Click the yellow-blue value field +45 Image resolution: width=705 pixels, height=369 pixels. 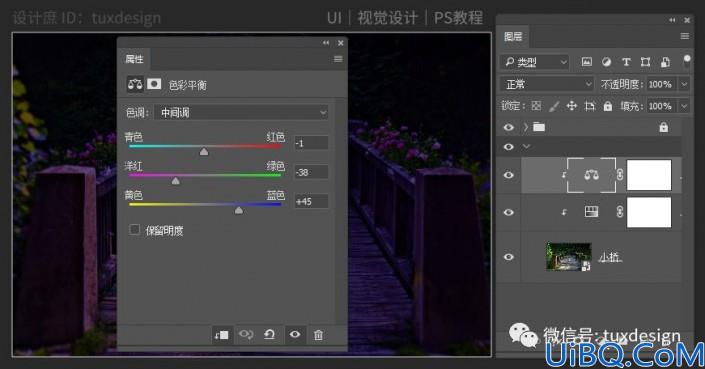click(311, 201)
